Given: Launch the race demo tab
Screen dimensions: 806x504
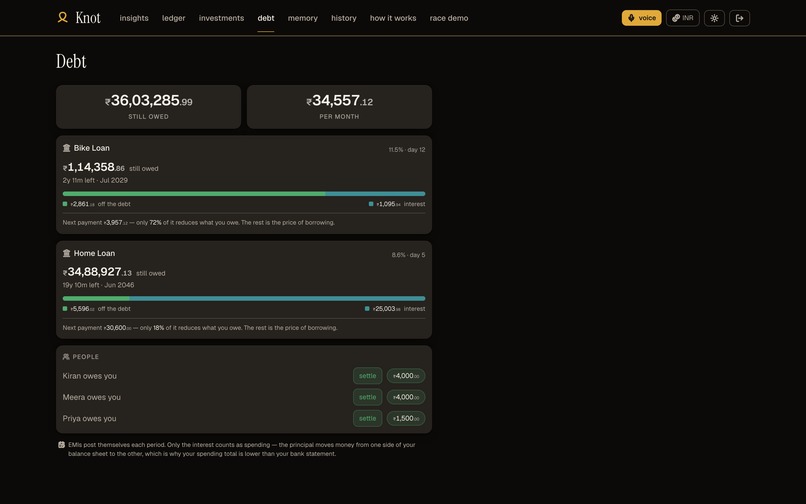Looking at the screenshot, I should point(449,18).
